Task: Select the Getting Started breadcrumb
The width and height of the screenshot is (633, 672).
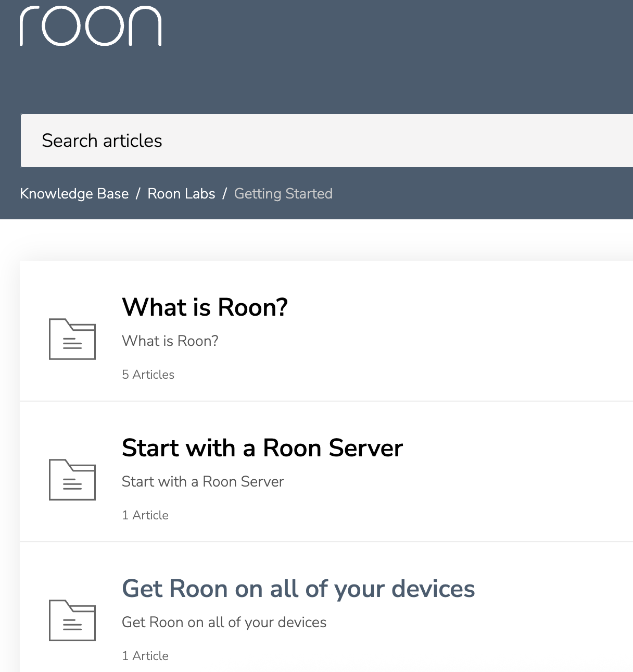Action: pos(283,194)
